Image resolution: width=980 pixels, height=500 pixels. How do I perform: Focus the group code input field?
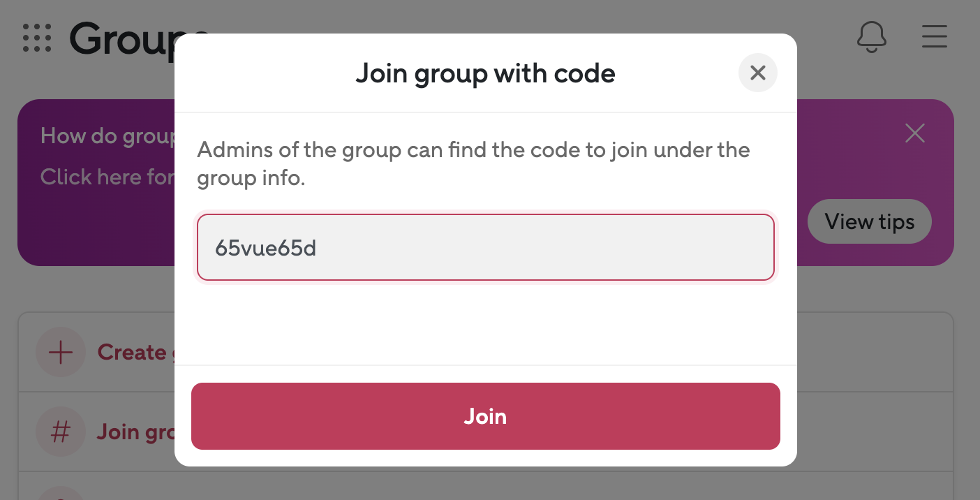(485, 247)
